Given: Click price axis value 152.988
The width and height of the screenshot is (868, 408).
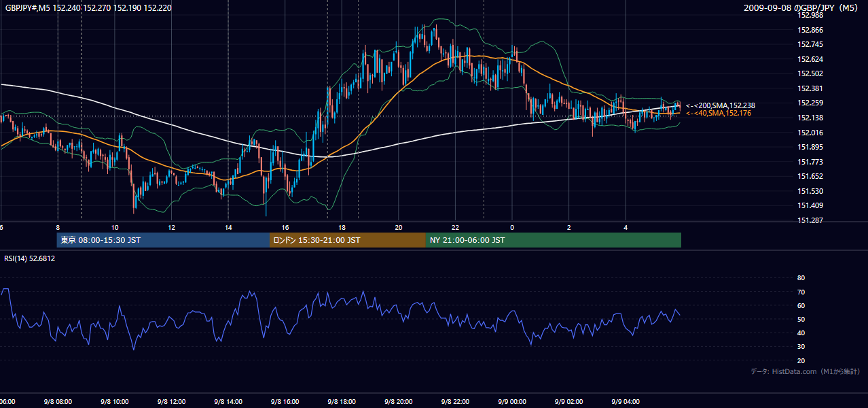Looking at the screenshot, I should (810, 15).
